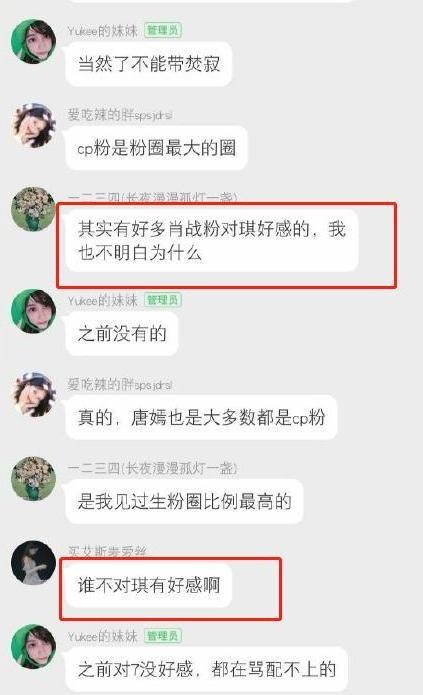423x695 pixels.
Task: Tap flower avatar beside 是我见过生粉圈比例最高的
Action: tap(33, 479)
